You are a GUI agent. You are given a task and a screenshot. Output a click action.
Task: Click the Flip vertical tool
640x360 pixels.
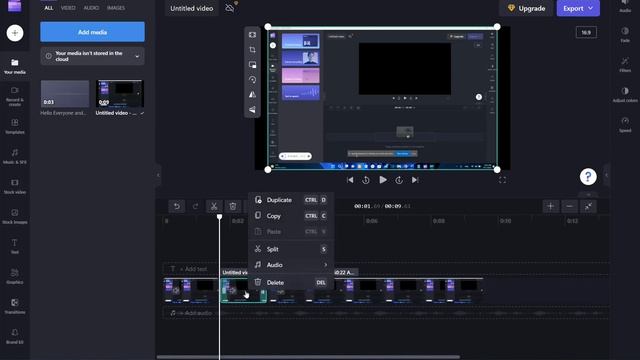252,109
